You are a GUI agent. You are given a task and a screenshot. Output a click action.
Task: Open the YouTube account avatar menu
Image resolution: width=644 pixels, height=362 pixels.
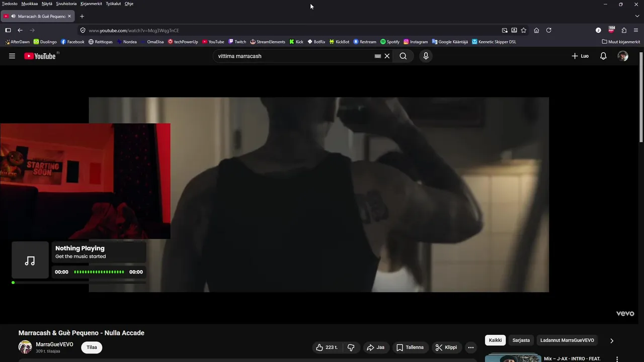pos(623,56)
